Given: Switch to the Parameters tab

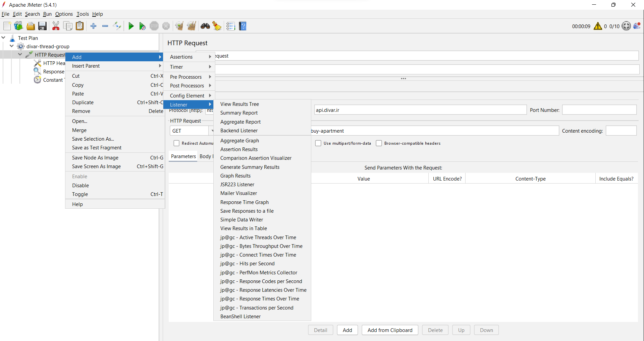Looking at the screenshot, I should (x=183, y=156).
